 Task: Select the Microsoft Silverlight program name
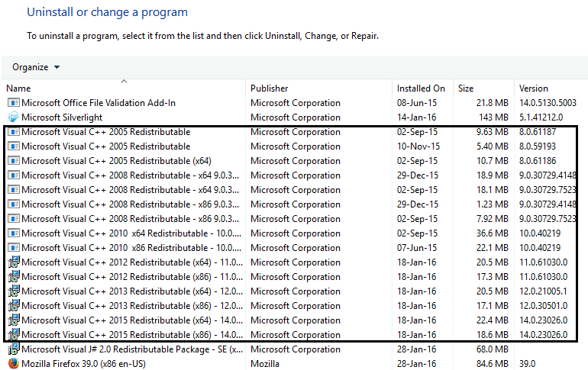pos(62,117)
